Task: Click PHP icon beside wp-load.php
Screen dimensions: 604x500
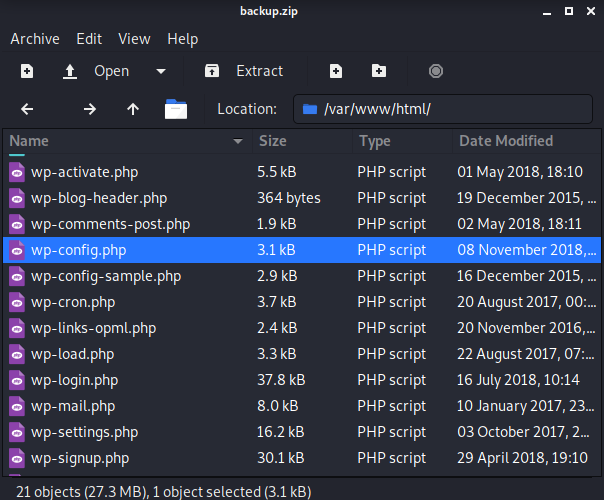Action: click(x=17, y=354)
